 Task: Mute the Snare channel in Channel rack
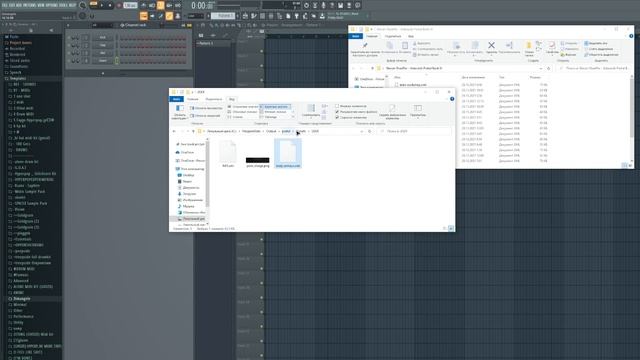(x=69, y=61)
